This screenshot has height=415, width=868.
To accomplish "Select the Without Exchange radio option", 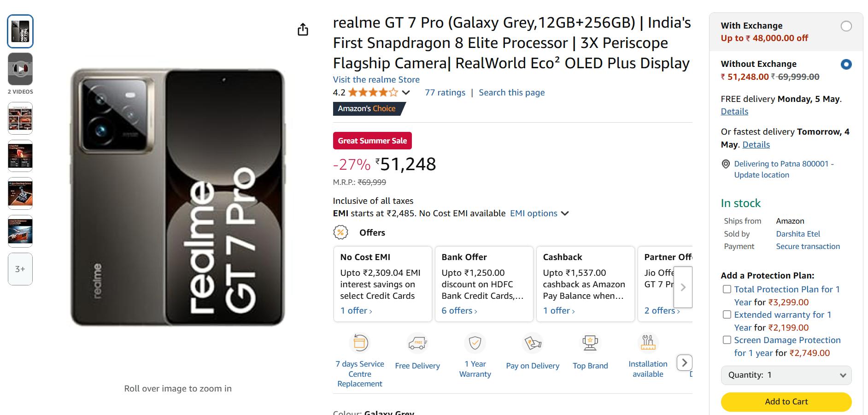I will click(x=846, y=65).
